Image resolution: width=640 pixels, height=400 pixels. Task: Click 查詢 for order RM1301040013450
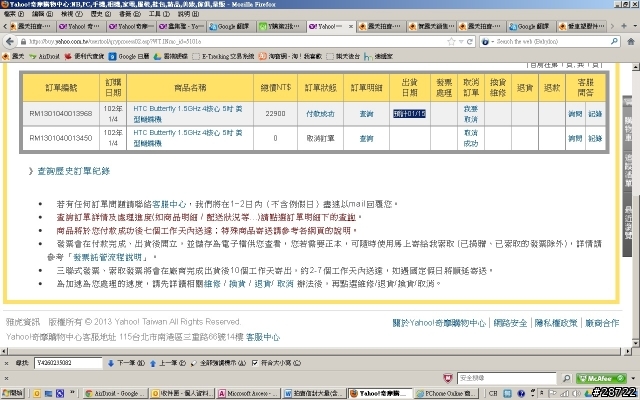366,139
